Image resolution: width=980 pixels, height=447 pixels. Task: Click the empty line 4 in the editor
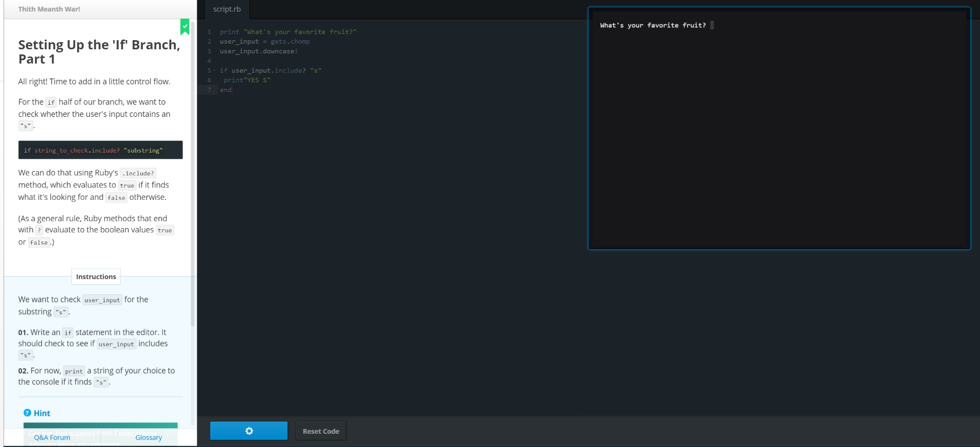click(305, 61)
